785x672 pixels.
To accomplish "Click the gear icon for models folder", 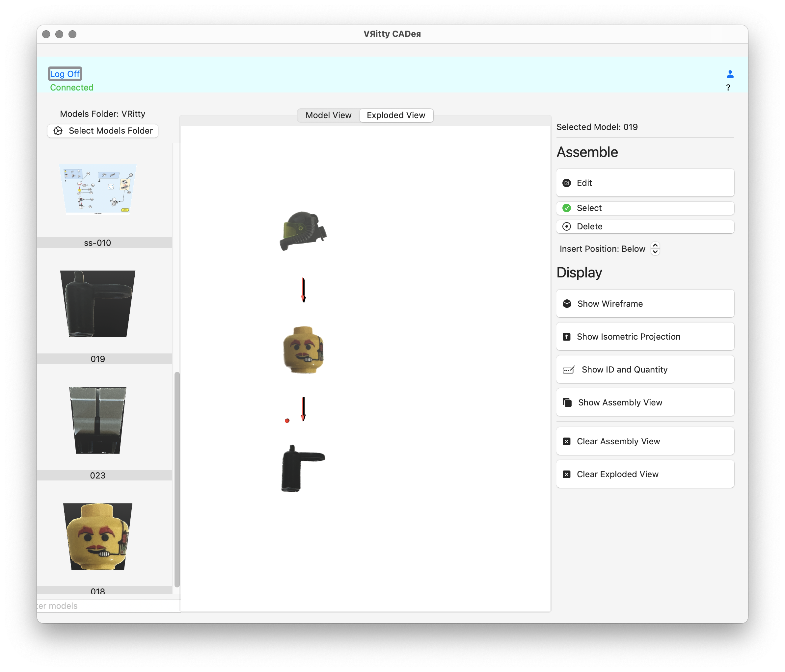I will [58, 131].
